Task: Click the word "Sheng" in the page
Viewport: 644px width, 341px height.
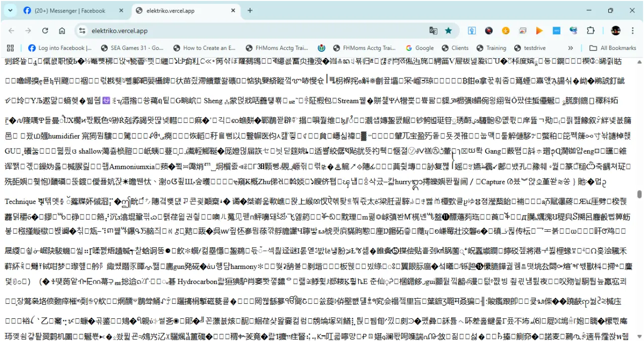Action: point(213,100)
